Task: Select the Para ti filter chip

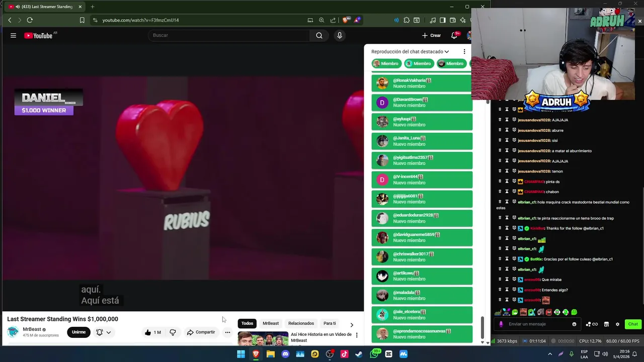Action: coord(330,323)
